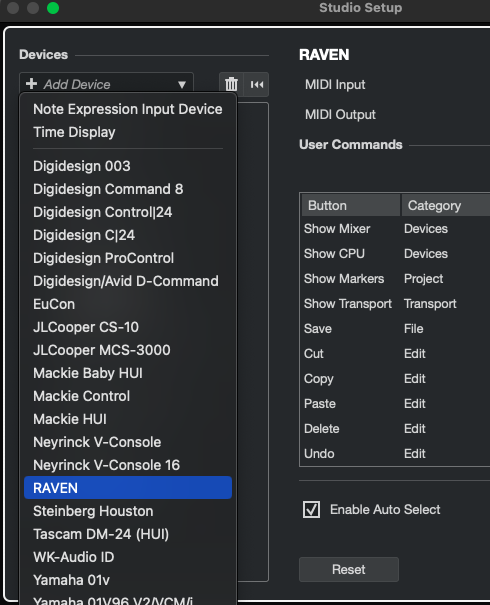Select Neyrinck V-Console 16 entry
The height and width of the screenshot is (605, 490).
pyautogui.click(x=128, y=465)
